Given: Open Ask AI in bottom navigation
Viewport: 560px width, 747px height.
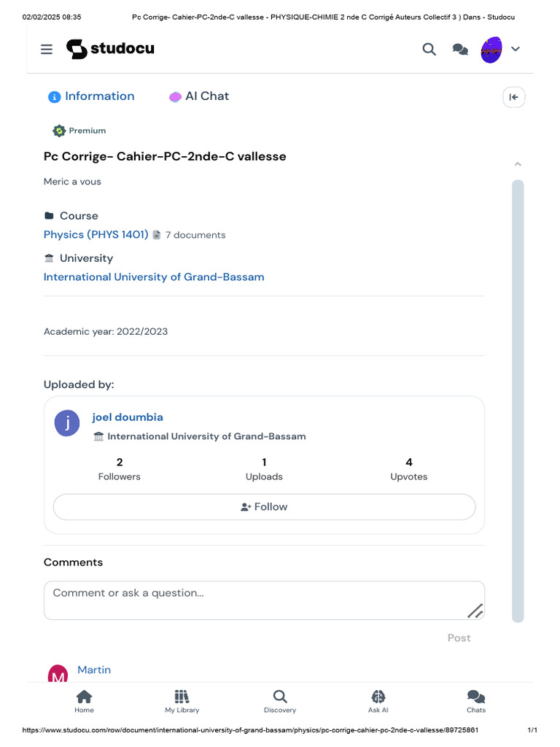Looking at the screenshot, I should (x=378, y=701).
